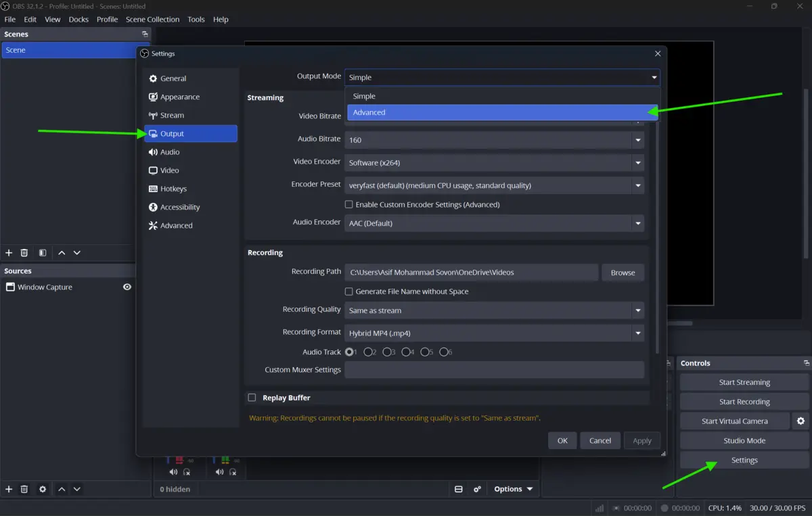Select Audio Track 4 radio button
The width and height of the screenshot is (812, 516).
tap(406, 352)
